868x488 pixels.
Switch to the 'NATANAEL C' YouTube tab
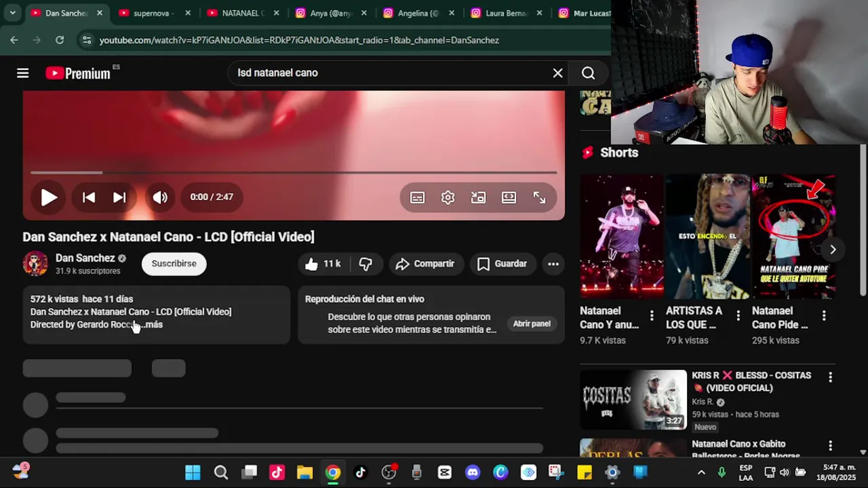[x=241, y=13]
